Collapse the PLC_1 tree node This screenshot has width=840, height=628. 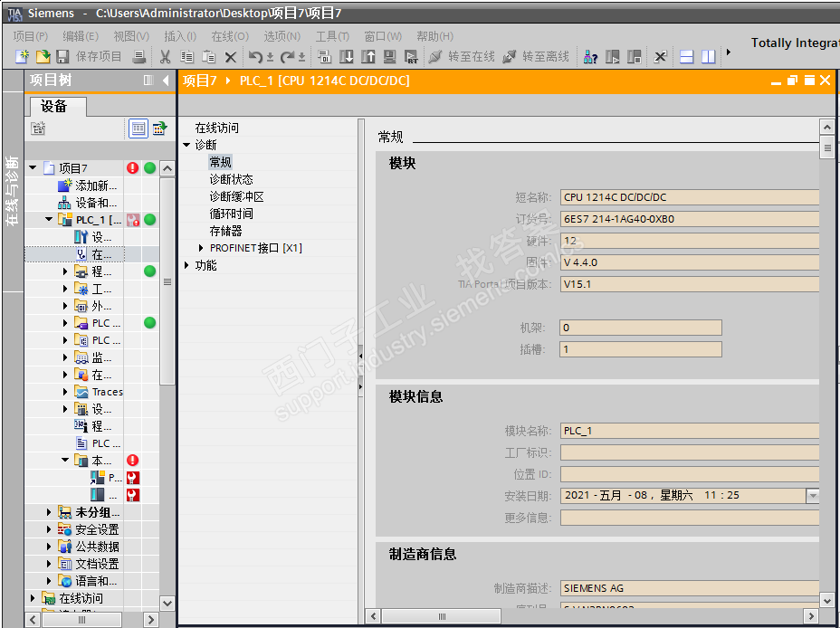pyautogui.click(x=49, y=220)
